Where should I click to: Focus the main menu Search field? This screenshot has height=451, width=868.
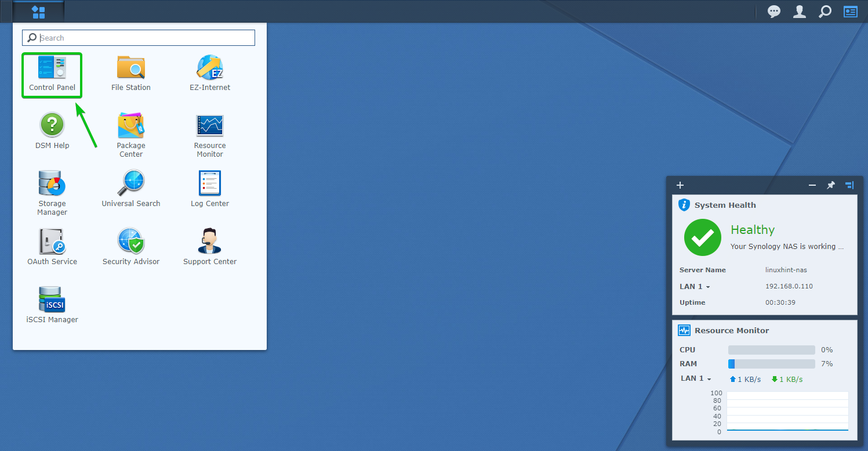click(x=139, y=38)
